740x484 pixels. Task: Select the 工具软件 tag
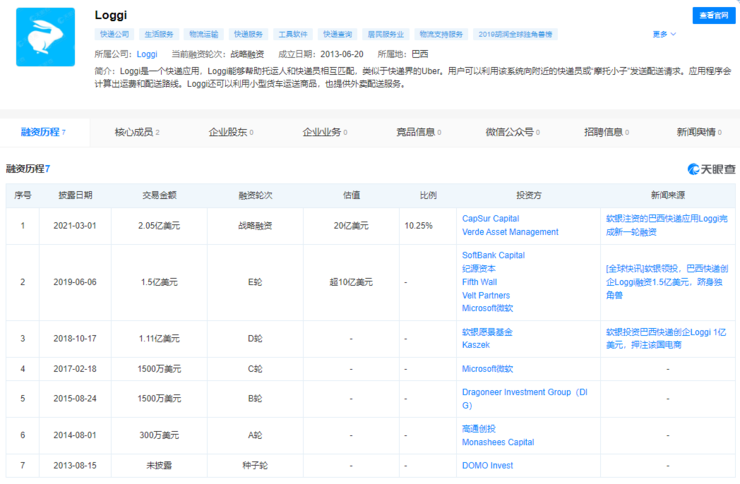[293, 34]
